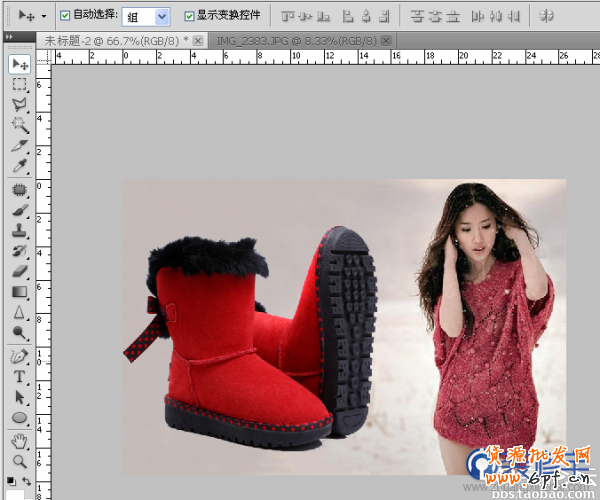
Task: Select the Zoom magnifier tool
Action: [x=19, y=461]
